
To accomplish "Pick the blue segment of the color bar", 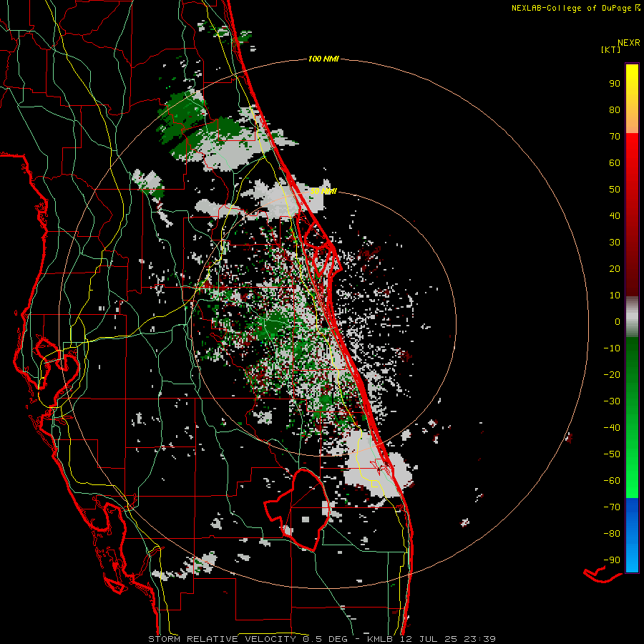I will pos(632,535).
